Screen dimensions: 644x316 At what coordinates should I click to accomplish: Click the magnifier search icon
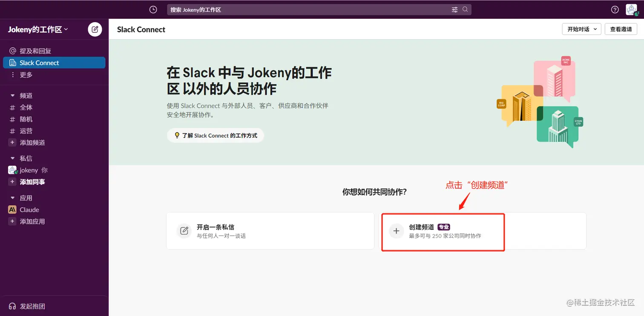pos(465,9)
